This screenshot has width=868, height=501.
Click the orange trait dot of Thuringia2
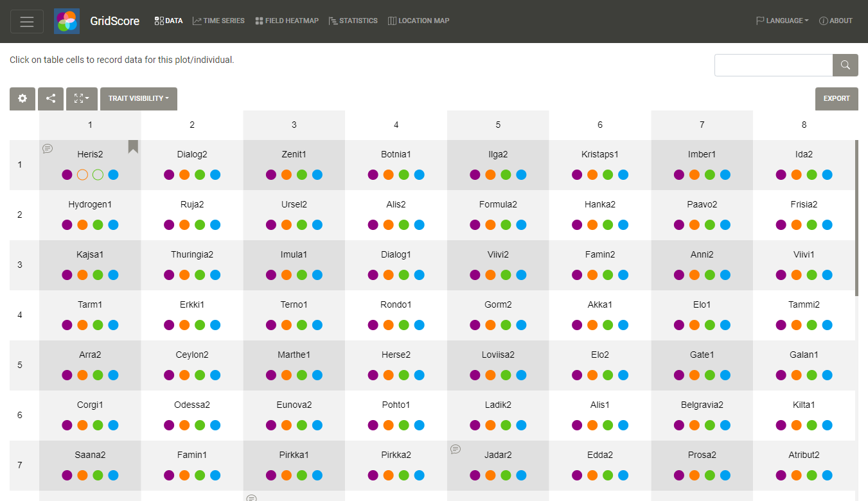tap(184, 275)
